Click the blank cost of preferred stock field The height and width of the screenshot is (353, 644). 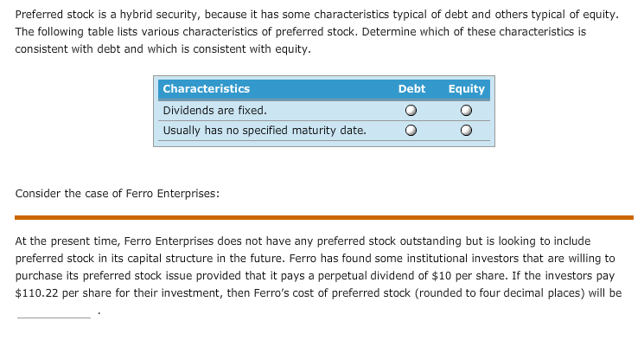coord(54,311)
